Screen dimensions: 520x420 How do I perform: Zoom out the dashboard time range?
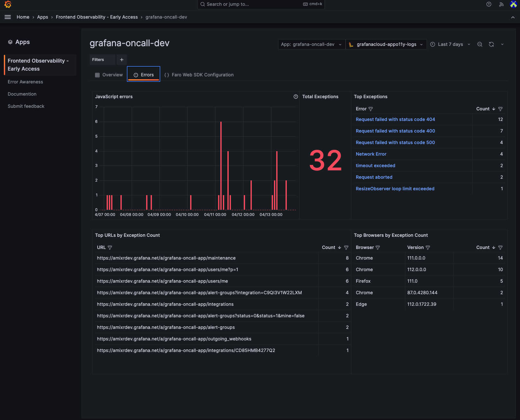tap(480, 44)
